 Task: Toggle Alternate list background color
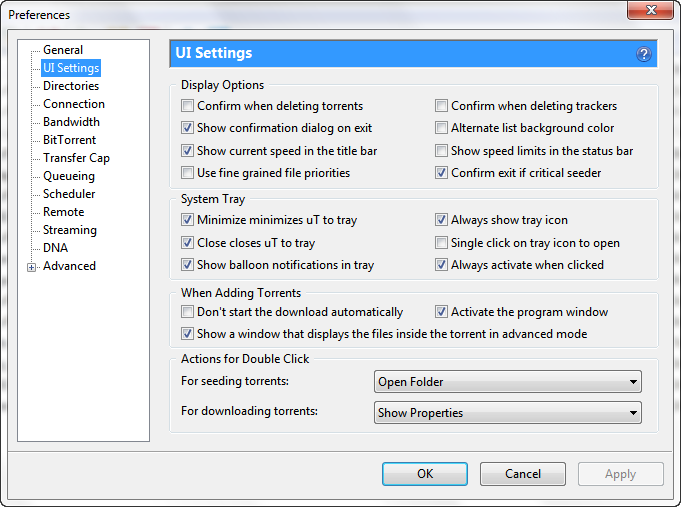pyautogui.click(x=441, y=128)
